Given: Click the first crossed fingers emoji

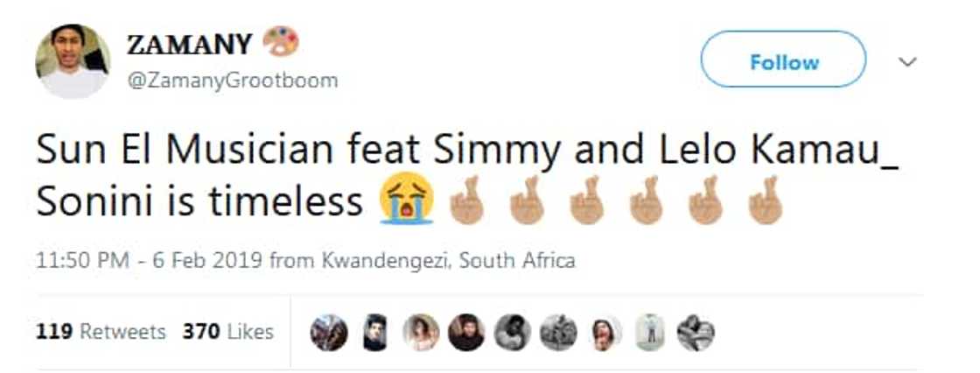Looking at the screenshot, I should [x=465, y=201].
